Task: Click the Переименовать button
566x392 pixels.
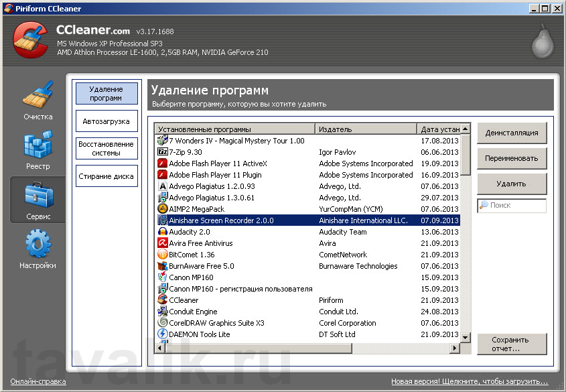Action: (x=512, y=158)
